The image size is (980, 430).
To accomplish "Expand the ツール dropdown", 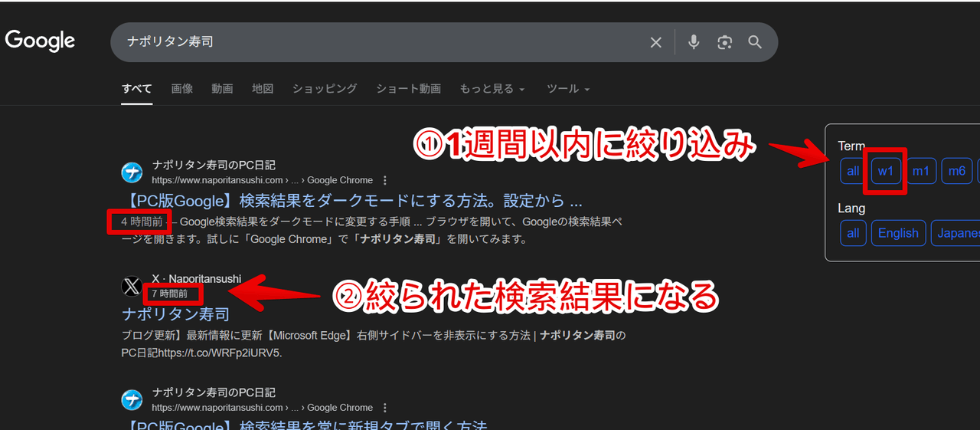I will 568,89.
